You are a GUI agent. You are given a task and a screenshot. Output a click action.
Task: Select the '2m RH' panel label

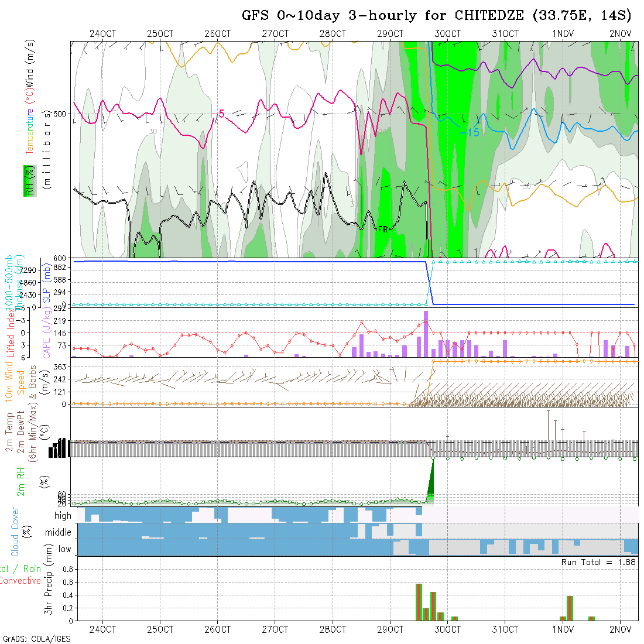pos(20,481)
